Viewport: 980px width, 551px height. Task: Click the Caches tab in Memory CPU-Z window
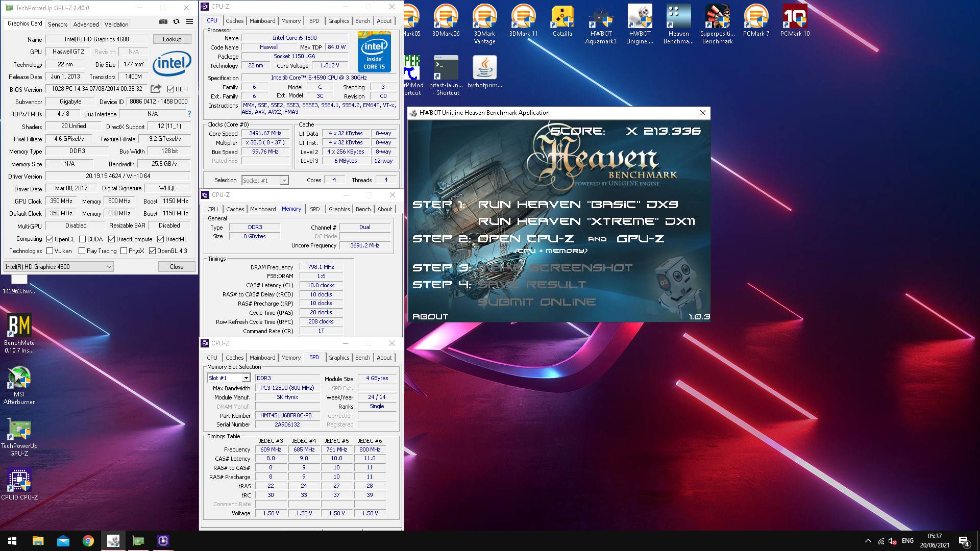coord(235,209)
